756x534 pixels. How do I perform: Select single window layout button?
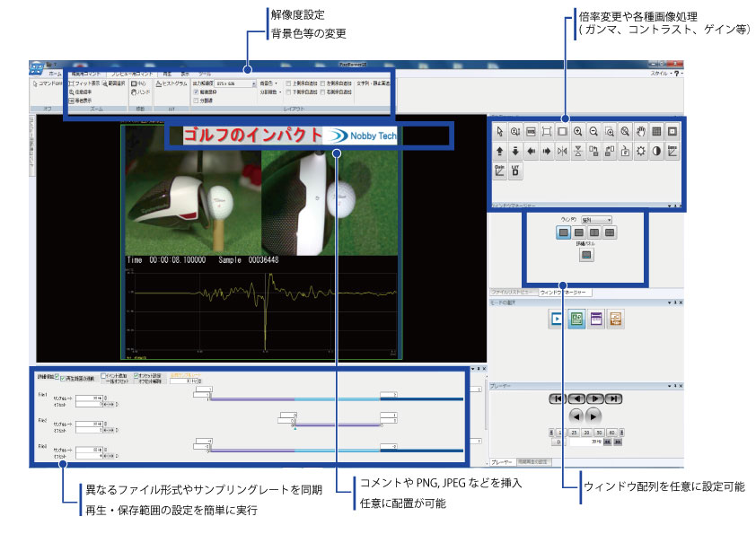(x=563, y=232)
